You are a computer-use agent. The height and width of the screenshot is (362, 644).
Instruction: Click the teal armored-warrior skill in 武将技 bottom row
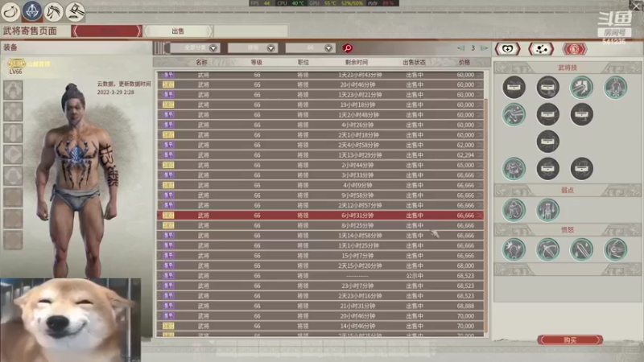pyautogui.click(x=514, y=169)
